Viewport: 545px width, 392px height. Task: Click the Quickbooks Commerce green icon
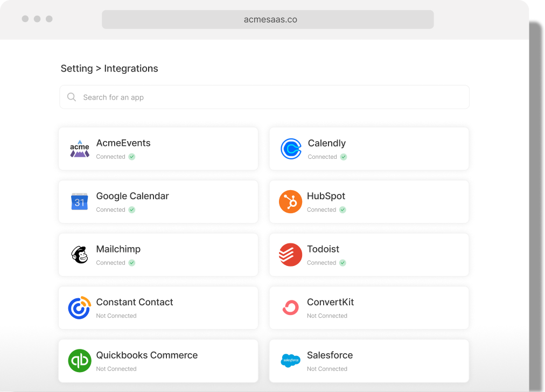click(x=80, y=361)
